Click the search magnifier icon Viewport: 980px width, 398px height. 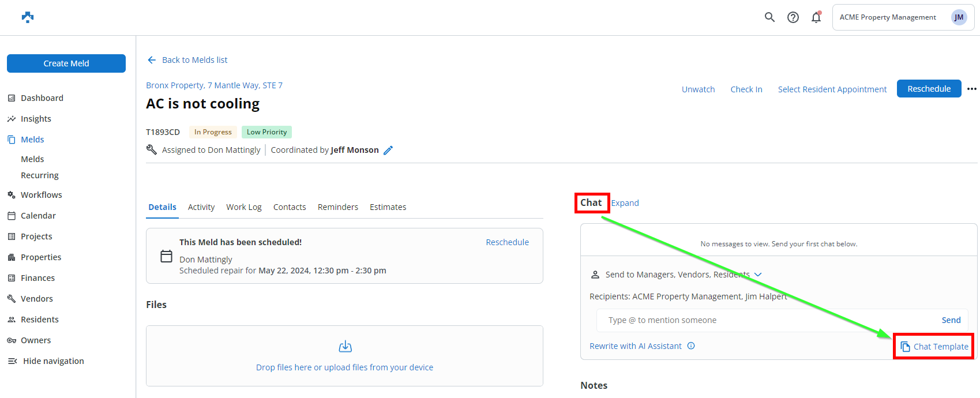[769, 17]
